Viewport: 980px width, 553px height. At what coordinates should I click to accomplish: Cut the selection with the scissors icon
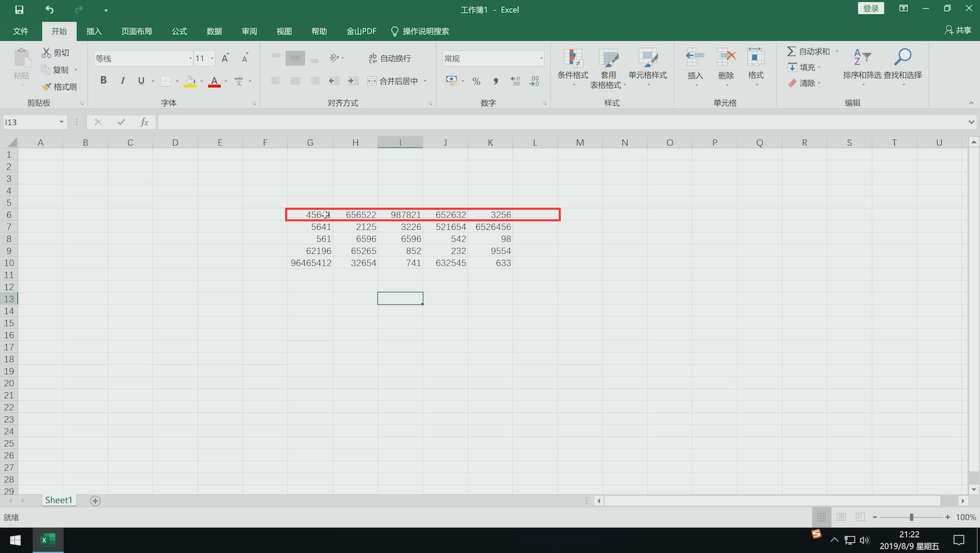pos(56,52)
